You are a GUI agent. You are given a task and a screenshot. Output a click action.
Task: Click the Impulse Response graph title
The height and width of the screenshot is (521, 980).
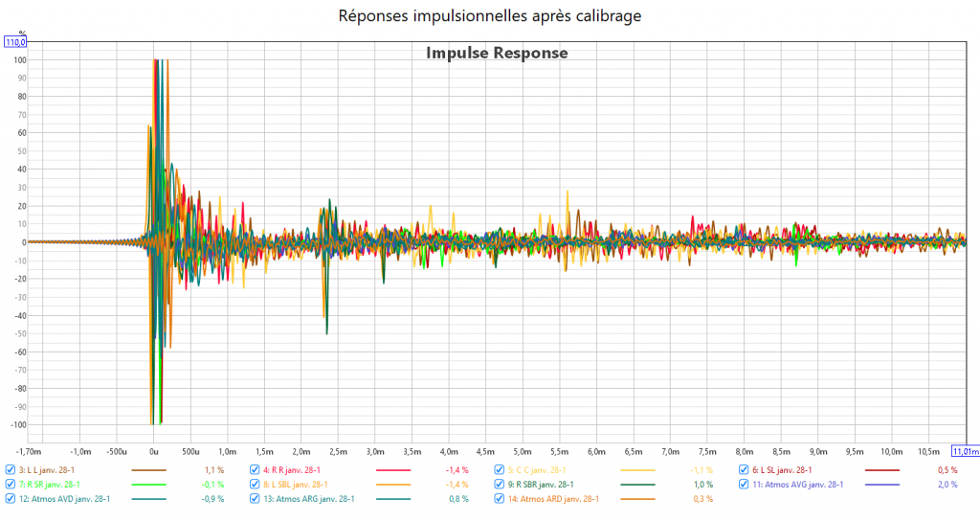pyautogui.click(x=497, y=54)
